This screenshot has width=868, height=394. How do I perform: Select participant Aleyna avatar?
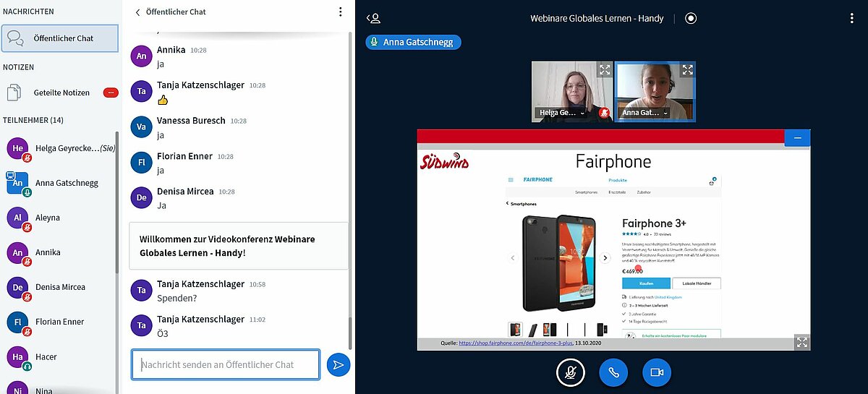(x=17, y=218)
